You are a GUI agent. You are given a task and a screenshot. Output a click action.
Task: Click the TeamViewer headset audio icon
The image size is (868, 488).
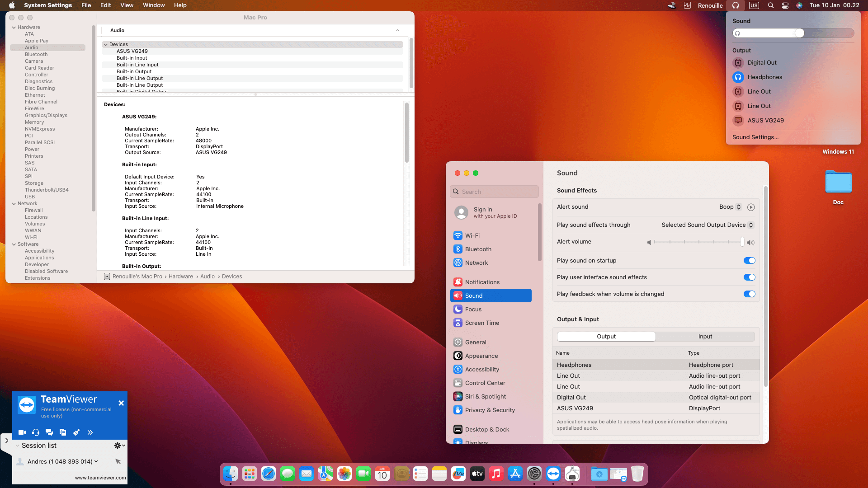[x=36, y=432]
